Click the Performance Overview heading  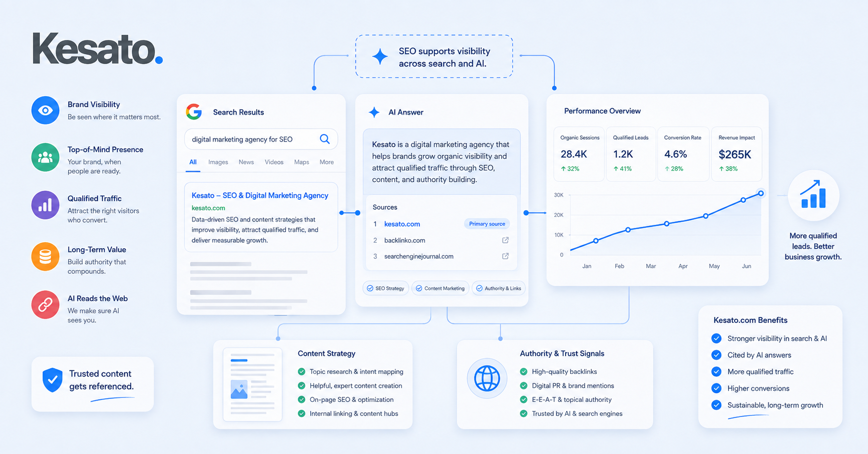[602, 111]
